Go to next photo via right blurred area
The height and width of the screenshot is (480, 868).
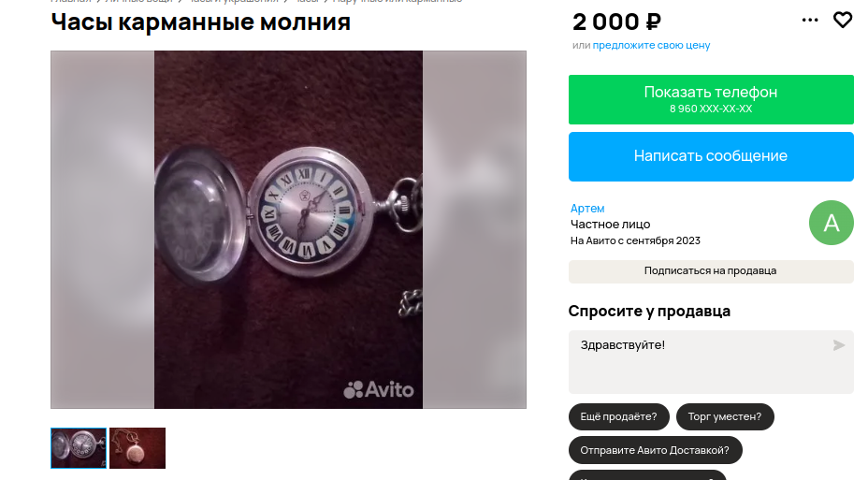474,230
